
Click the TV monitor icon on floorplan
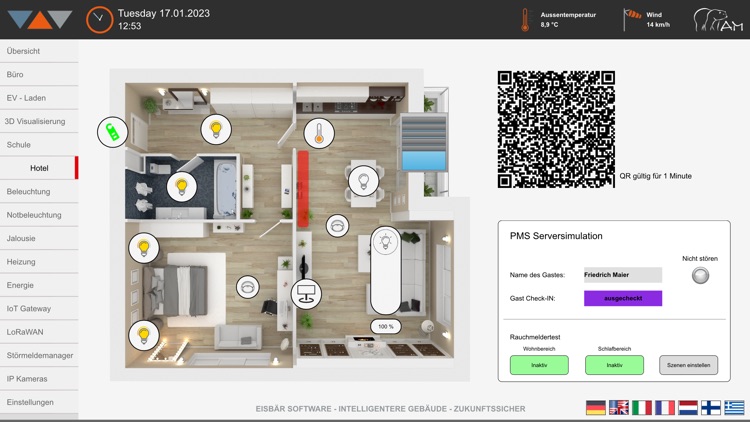(306, 294)
